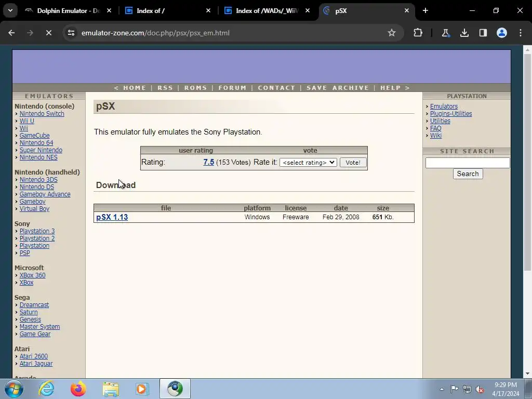Viewport: 532px width, 399px height.
Task: Open the muted volume tray icon
Action: [480, 389]
